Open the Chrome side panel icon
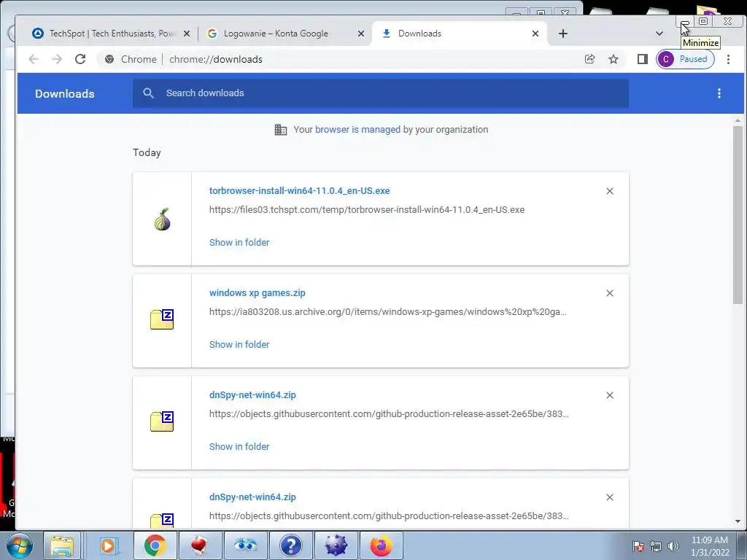The image size is (747, 560). tap(642, 59)
